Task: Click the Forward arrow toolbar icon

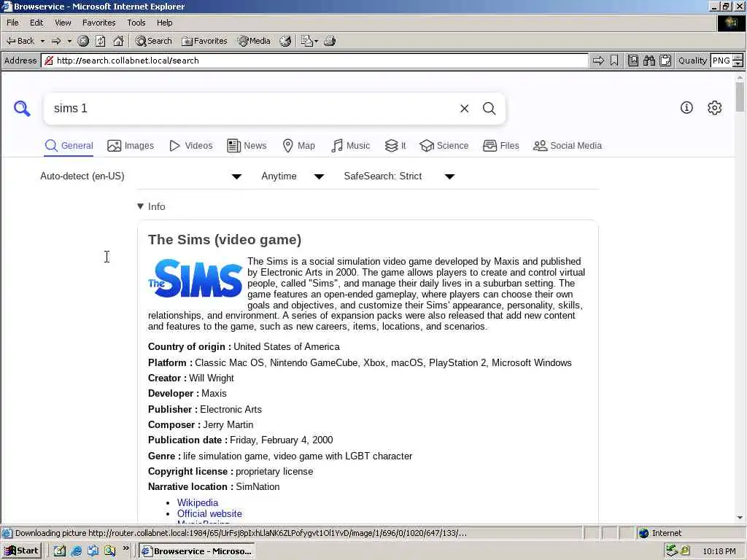Action: [56, 41]
